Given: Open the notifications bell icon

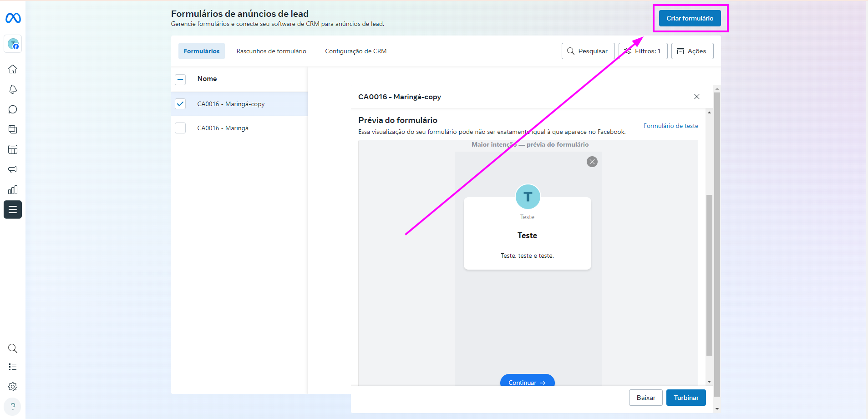Looking at the screenshot, I should 13,89.
